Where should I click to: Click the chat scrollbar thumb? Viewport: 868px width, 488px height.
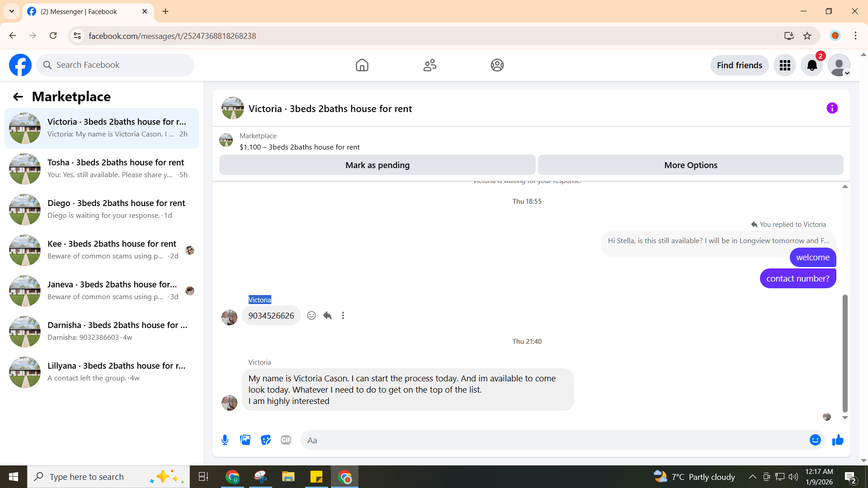[x=845, y=353]
